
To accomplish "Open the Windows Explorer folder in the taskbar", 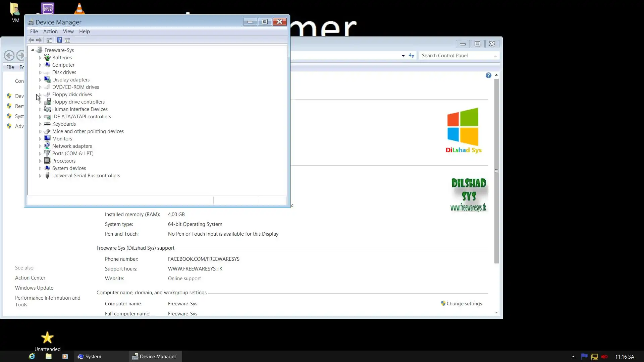I will (49, 356).
